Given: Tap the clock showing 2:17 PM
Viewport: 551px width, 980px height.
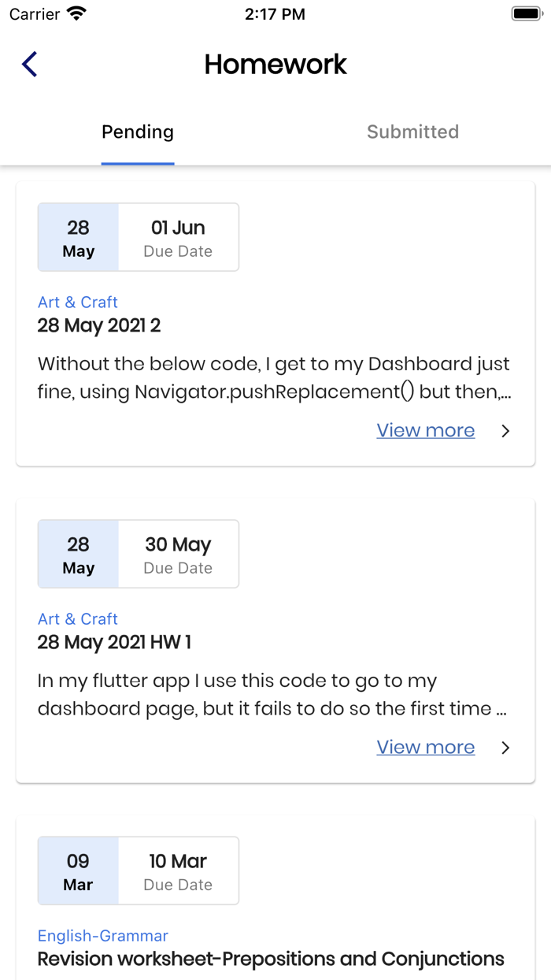Looking at the screenshot, I should [x=275, y=13].
